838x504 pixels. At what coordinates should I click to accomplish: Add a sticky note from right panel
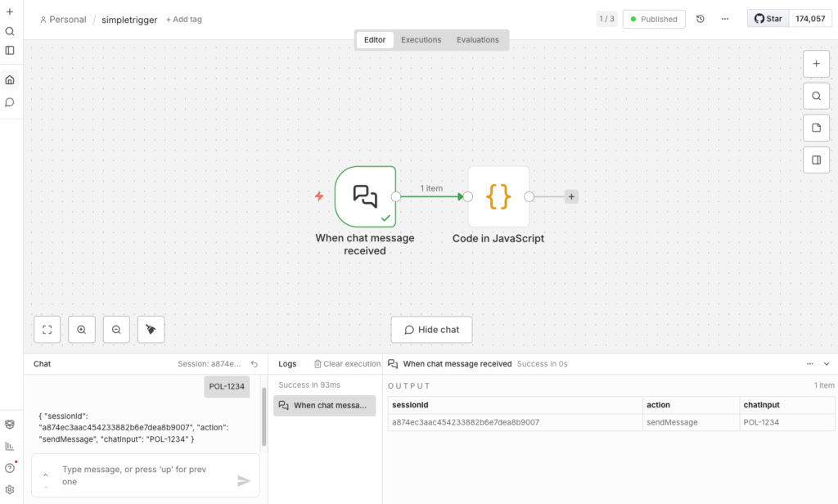tap(816, 128)
